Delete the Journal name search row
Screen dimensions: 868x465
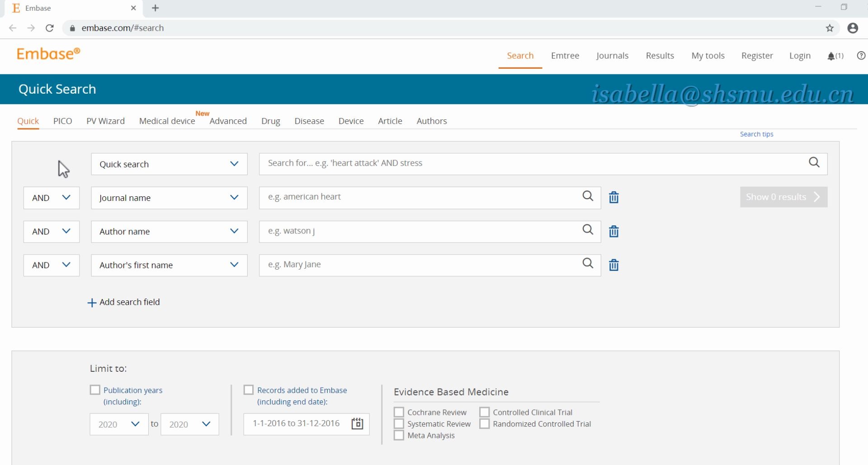(x=613, y=197)
